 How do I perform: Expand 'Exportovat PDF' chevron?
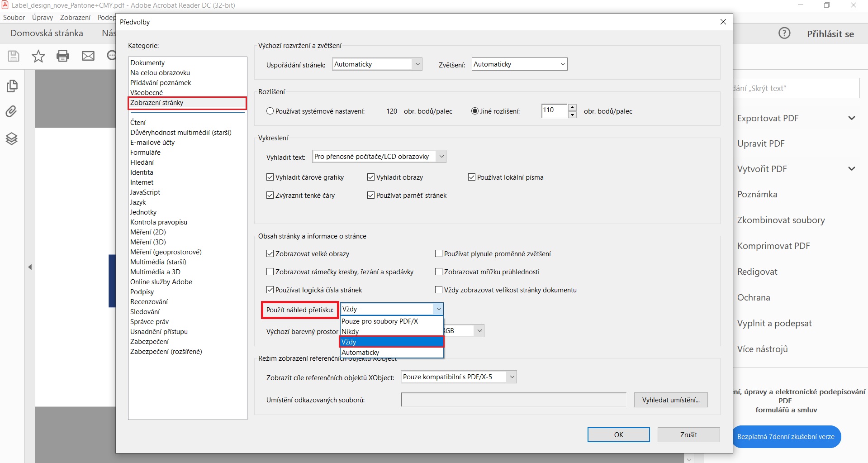(852, 118)
